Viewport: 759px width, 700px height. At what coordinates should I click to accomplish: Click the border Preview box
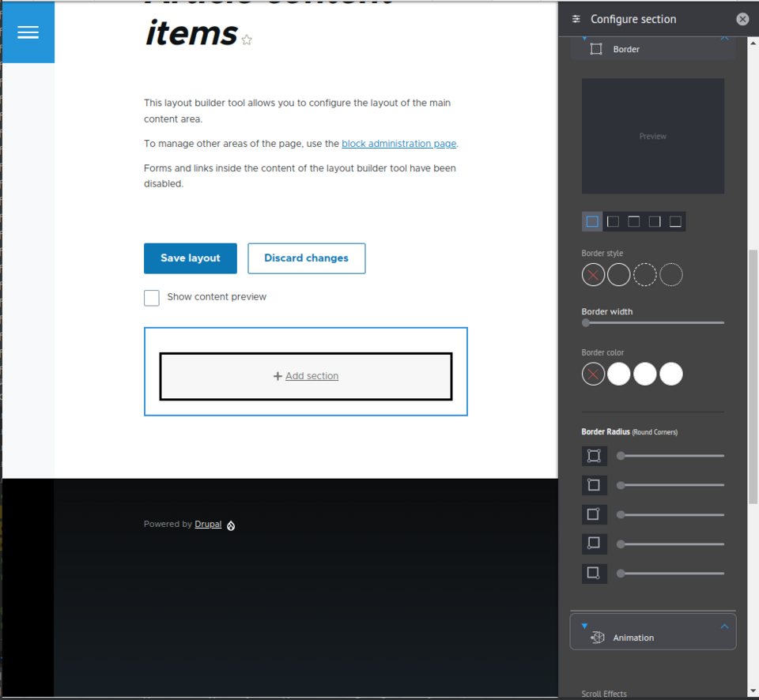pos(652,136)
